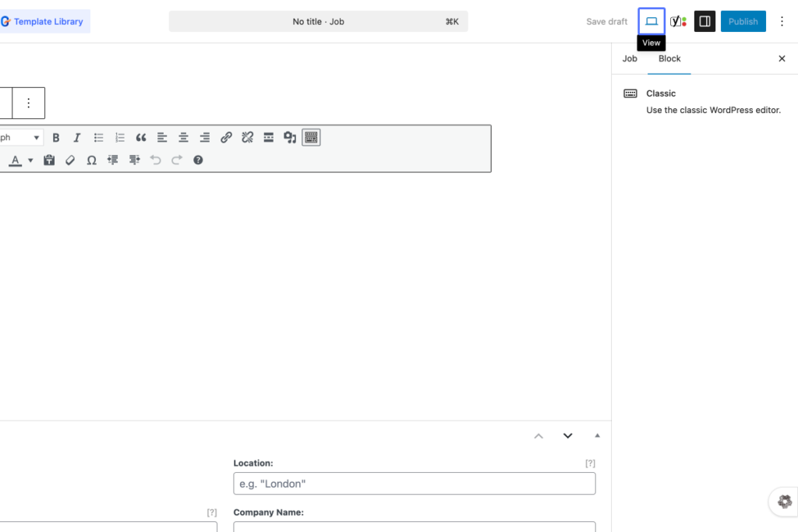Click the 'Location:' label
The image size is (798, 532).
pyautogui.click(x=253, y=463)
